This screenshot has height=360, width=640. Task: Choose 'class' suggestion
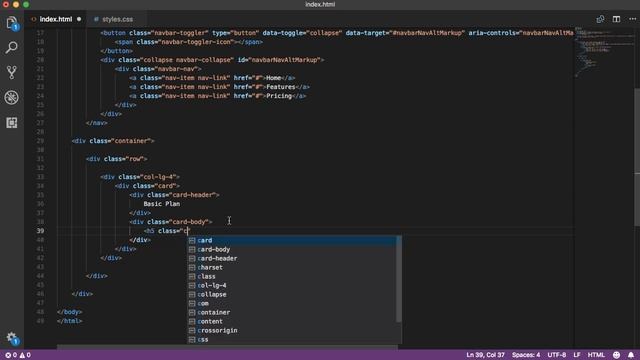pyautogui.click(x=291, y=276)
